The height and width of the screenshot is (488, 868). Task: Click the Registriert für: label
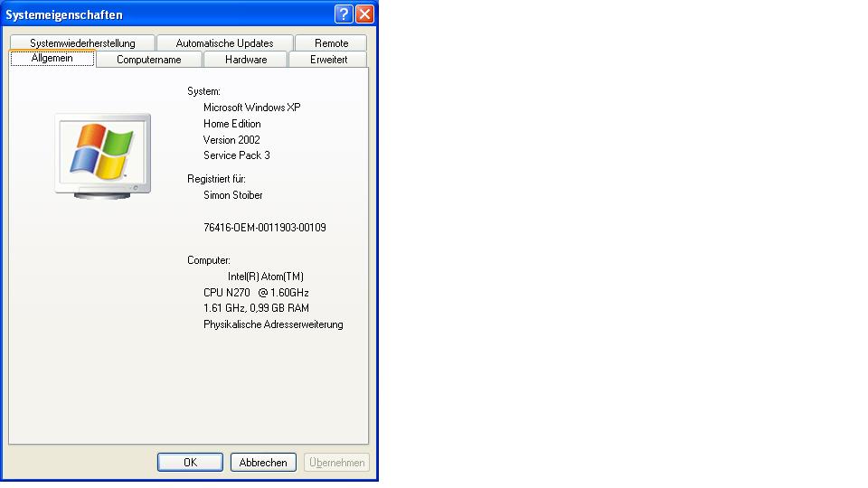click(x=216, y=179)
